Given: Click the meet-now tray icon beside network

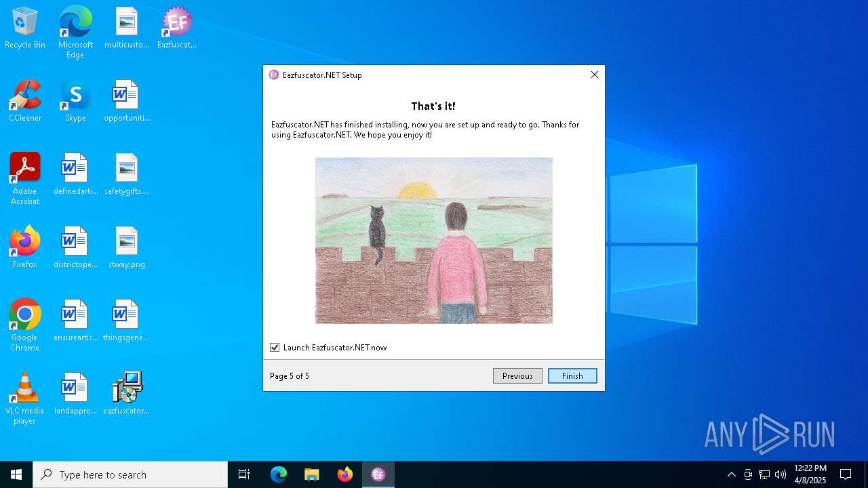Looking at the screenshot, I should (748, 474).
